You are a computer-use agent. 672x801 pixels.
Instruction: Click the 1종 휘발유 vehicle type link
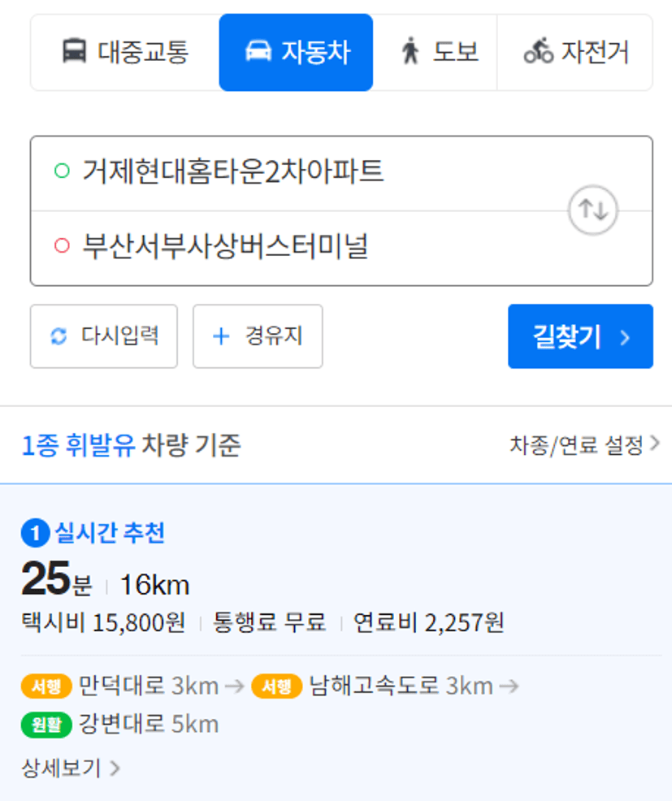coord(79,445)
